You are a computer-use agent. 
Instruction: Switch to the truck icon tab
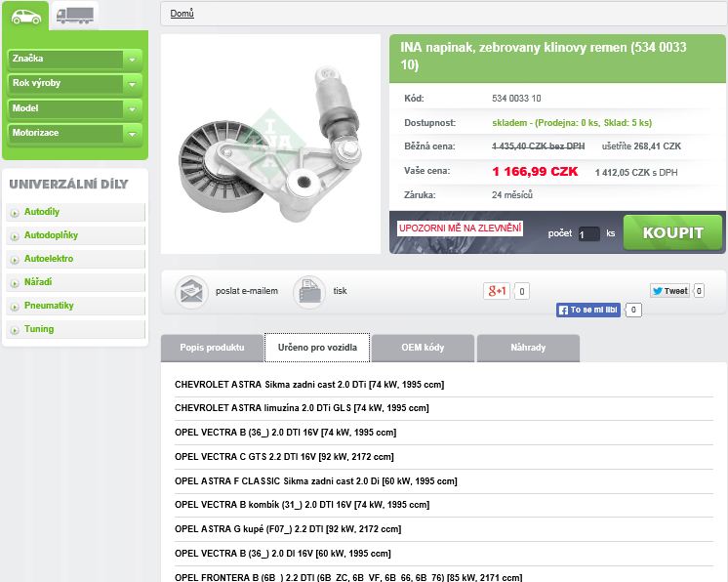75,16
